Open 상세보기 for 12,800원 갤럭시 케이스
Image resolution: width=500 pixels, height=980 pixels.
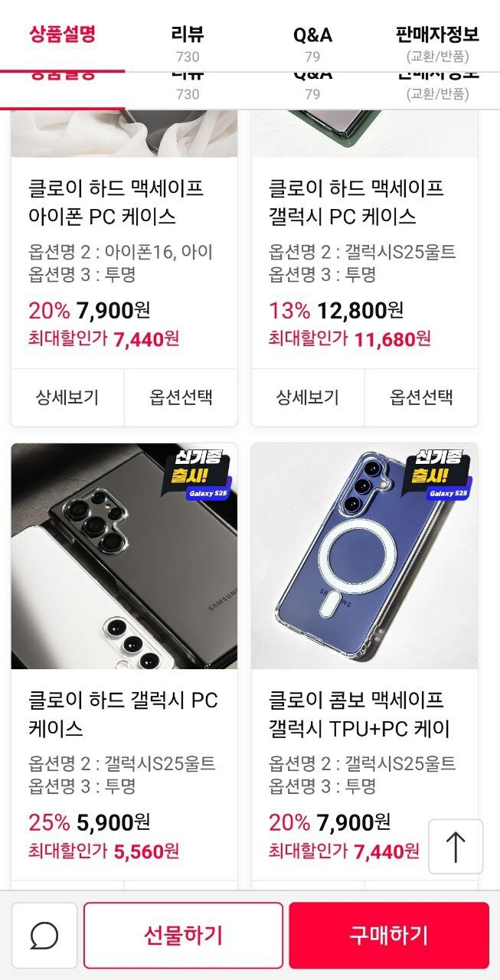(x=308, y=397)
